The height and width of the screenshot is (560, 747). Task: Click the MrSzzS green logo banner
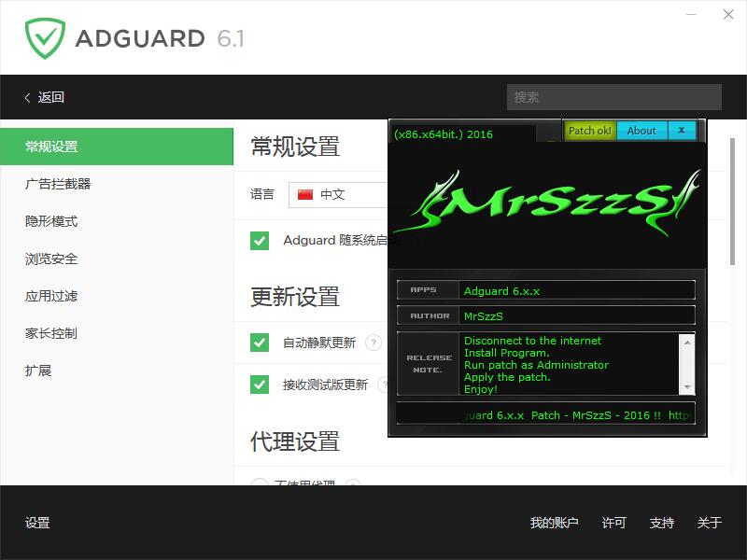coord(547,203)
